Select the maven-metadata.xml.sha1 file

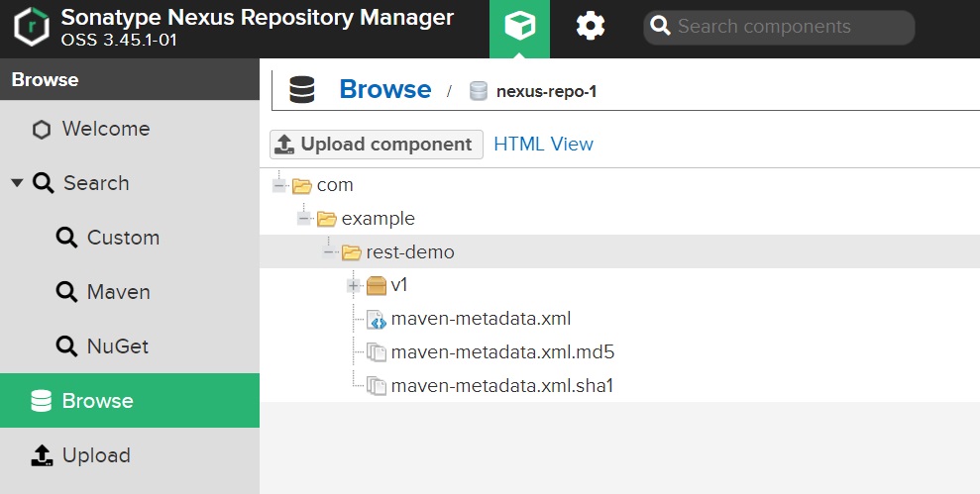501,386
